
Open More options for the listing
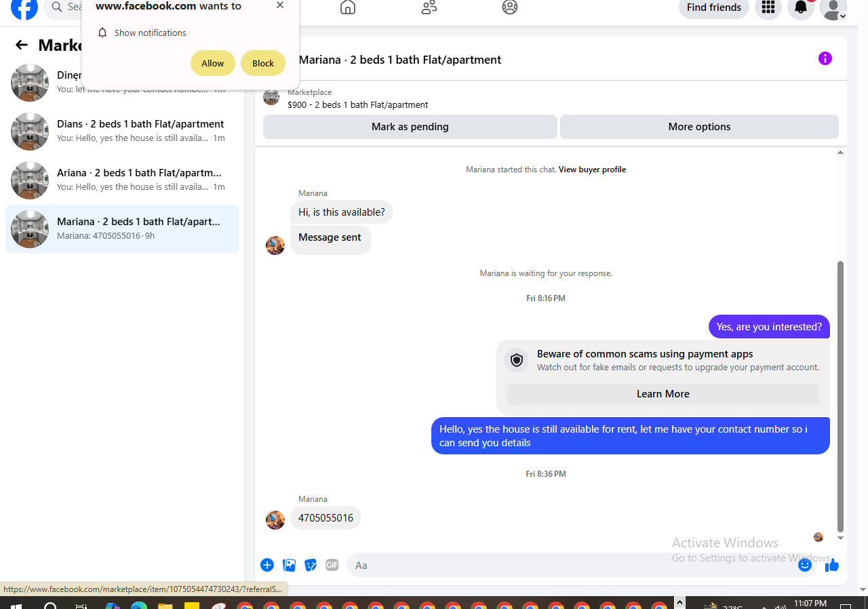click(699, 127)
